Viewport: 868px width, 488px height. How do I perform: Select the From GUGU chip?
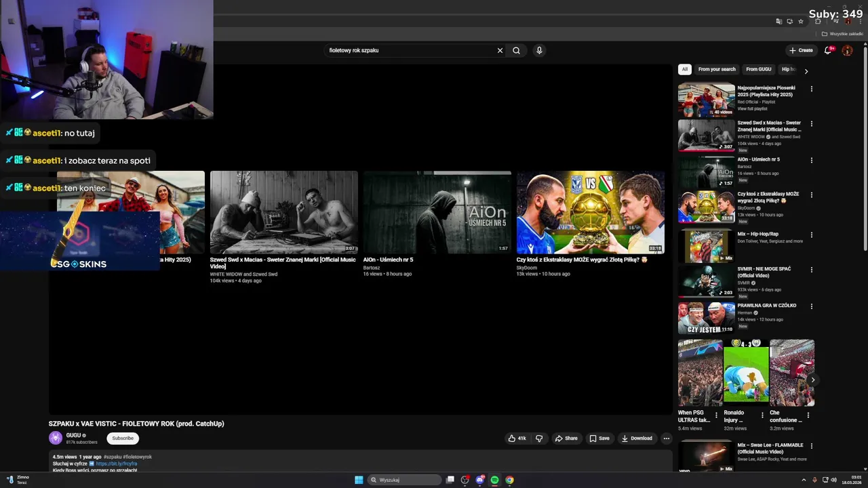(x=759, y=69)
